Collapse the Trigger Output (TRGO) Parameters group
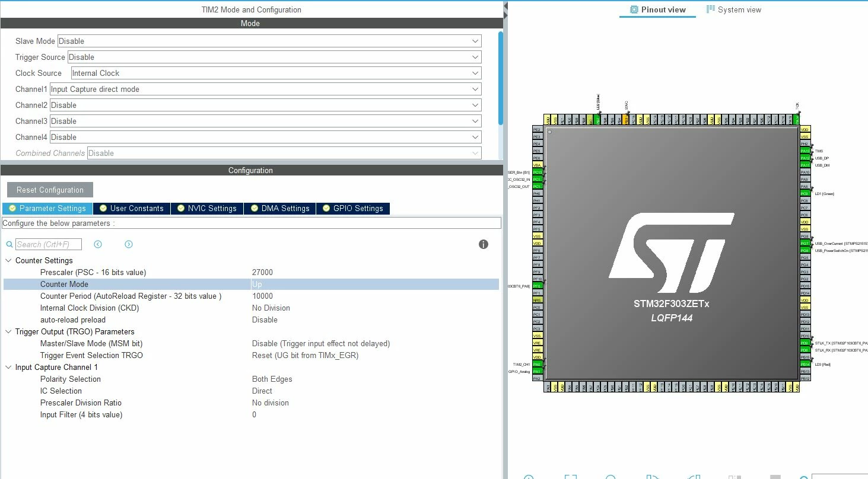The image size is (868, 479). (x=8, y=331)
